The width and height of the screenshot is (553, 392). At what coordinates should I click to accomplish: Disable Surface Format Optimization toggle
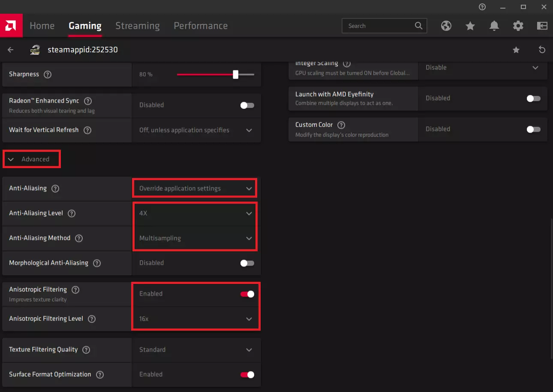[x=247, y=374]
